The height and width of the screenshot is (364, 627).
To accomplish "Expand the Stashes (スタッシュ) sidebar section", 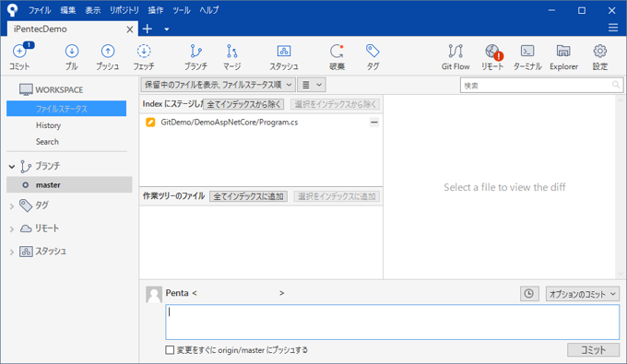I will 12,252.
